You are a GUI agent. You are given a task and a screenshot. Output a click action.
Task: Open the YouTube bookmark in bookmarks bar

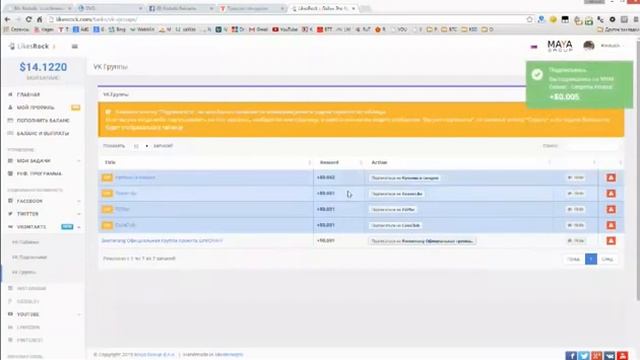[x=285, y=29]
